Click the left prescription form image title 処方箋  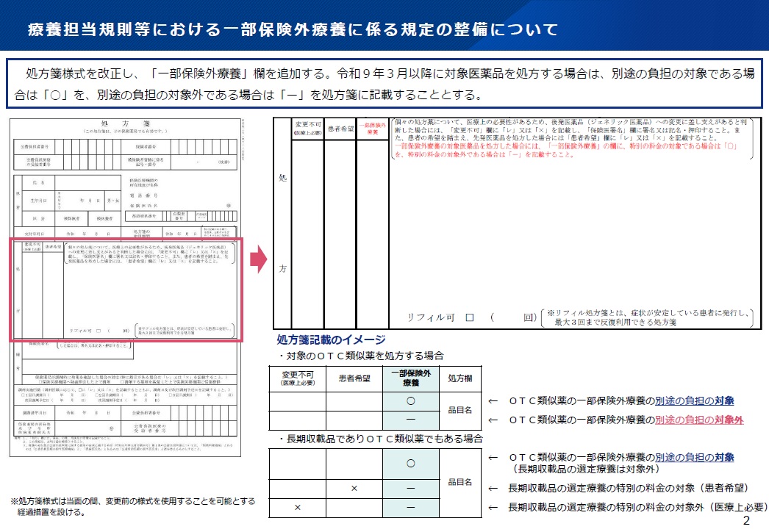[126, 123]
